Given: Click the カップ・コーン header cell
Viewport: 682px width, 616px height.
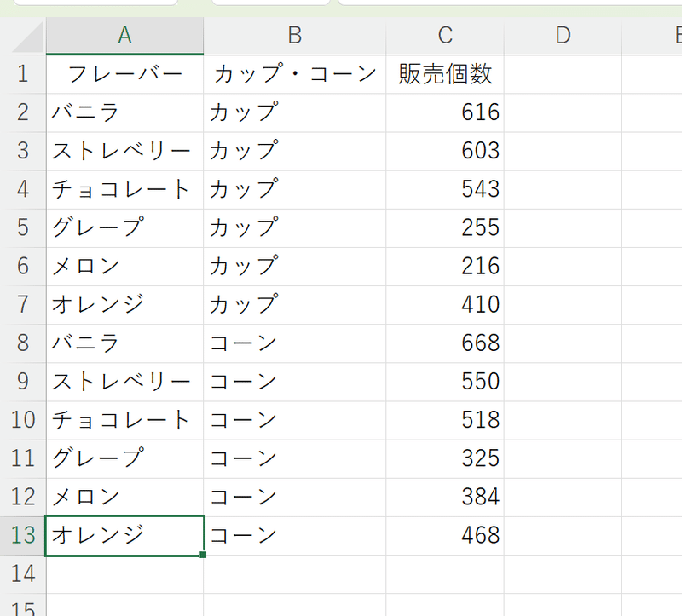Looking at the screenshot, I should 294,74.
